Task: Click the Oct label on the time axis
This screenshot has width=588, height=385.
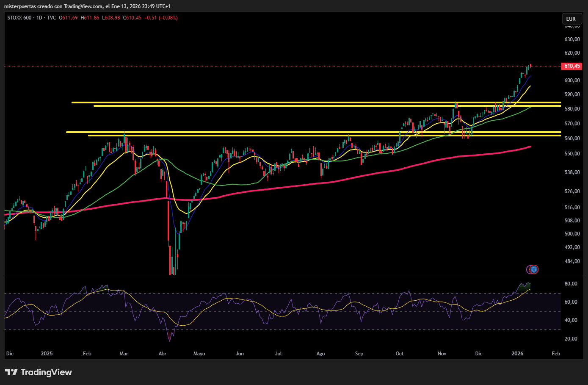Action: coord(400,354)
